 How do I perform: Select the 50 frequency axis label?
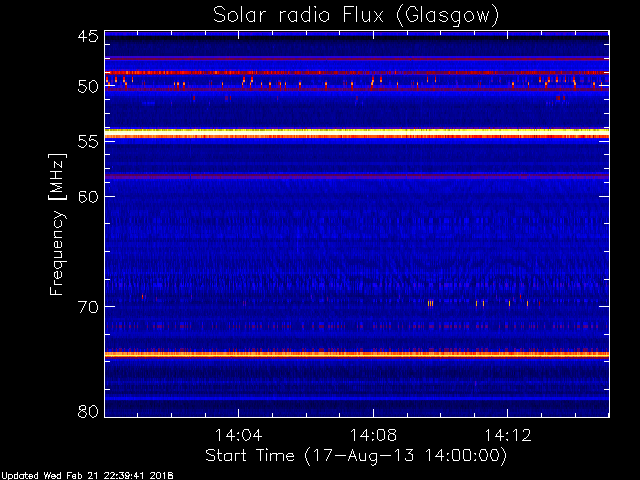coord(88,87)
